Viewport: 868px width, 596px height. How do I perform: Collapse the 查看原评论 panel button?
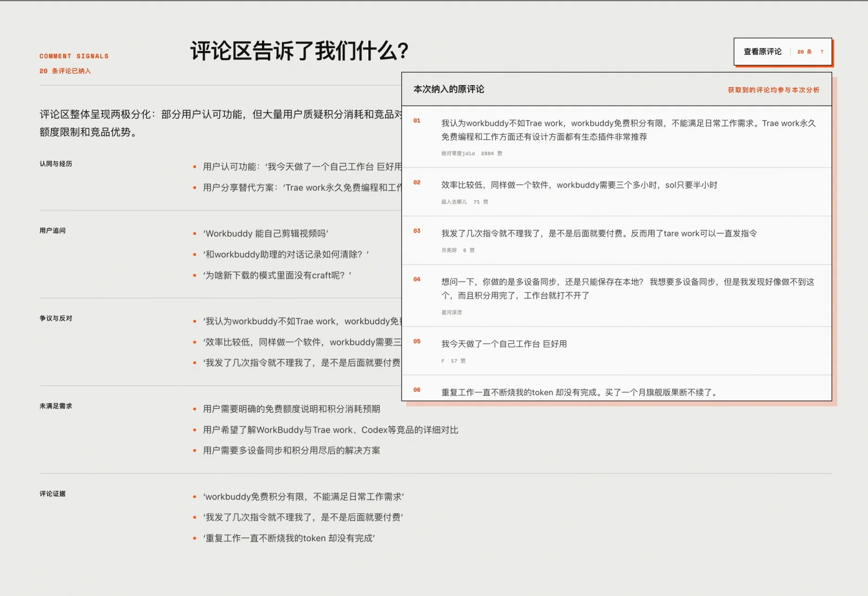[783, 52]
